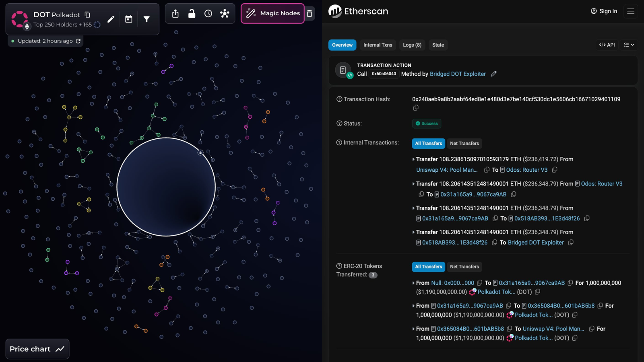Select Net Transfers under ERC-20 Tokens Transferred
The width and height of the screenshot is (644, 362).
[x=464, y=267]
